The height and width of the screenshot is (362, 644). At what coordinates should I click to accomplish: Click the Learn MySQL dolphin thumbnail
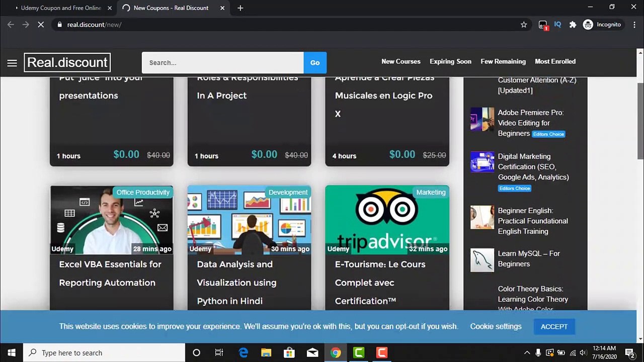click(482, 260)
